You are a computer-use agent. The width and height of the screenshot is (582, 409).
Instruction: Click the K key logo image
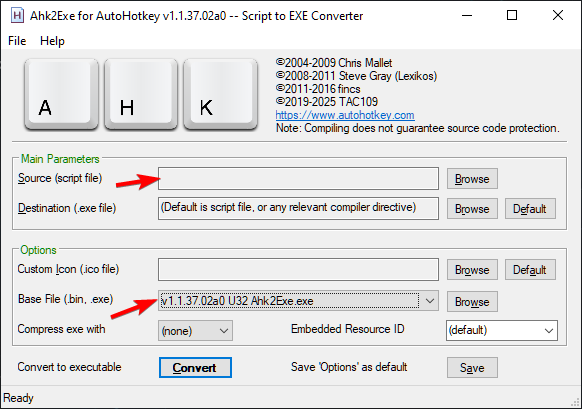click(220, 94)
